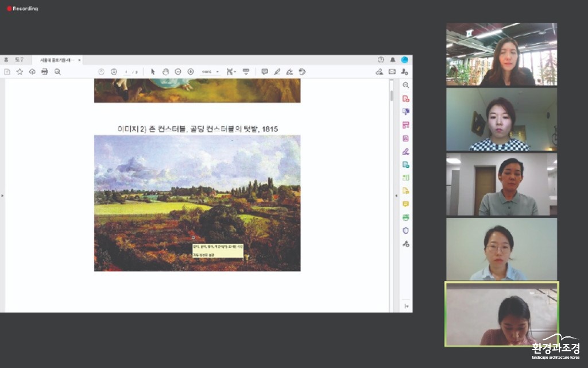Open Organize Pages tool in right pane

(406, 125)
